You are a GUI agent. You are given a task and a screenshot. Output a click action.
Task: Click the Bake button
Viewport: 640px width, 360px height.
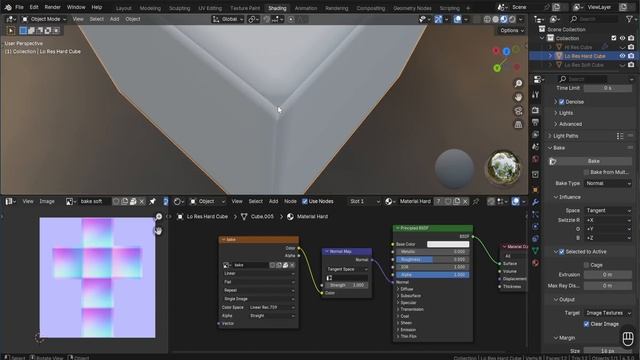click(593, 161)
